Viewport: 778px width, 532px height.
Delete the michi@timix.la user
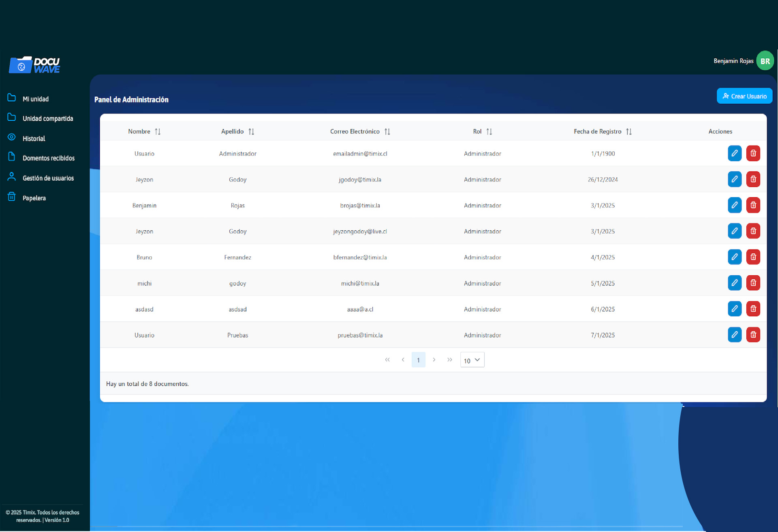pos(753,283)
